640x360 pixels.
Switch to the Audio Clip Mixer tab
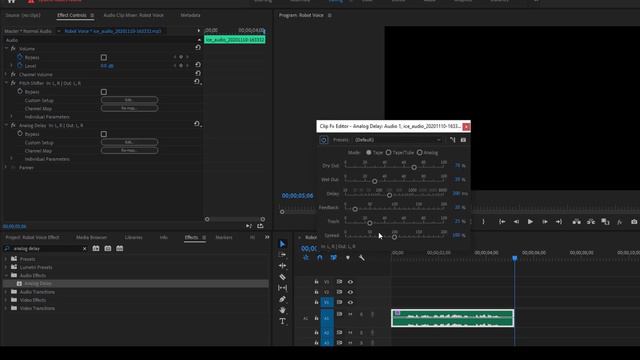(133, 15)
